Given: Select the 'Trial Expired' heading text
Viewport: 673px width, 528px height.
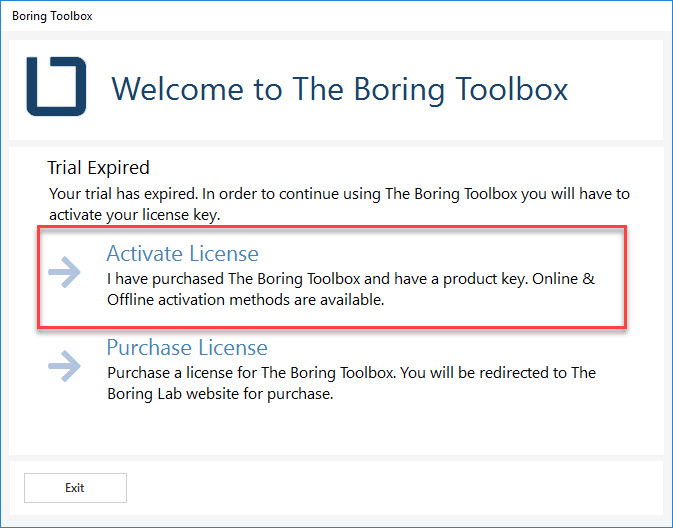Looking at the screenshot, I should coord(98,167).
